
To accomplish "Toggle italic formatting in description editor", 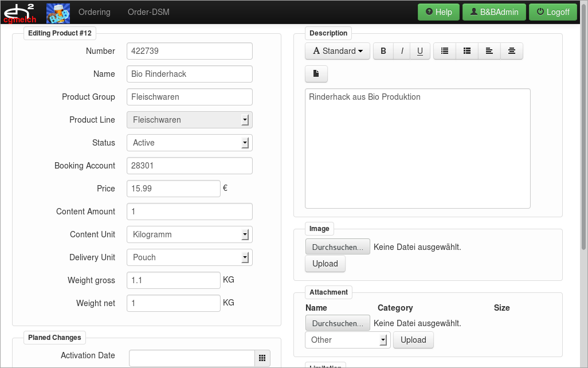I will (x=402, y=51).
